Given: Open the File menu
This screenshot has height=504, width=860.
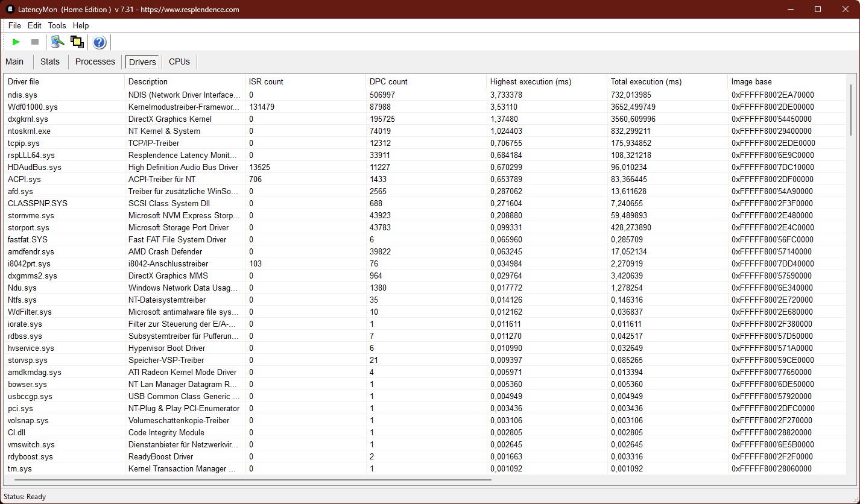Looking at the screenshot, I should pos(14,25).
